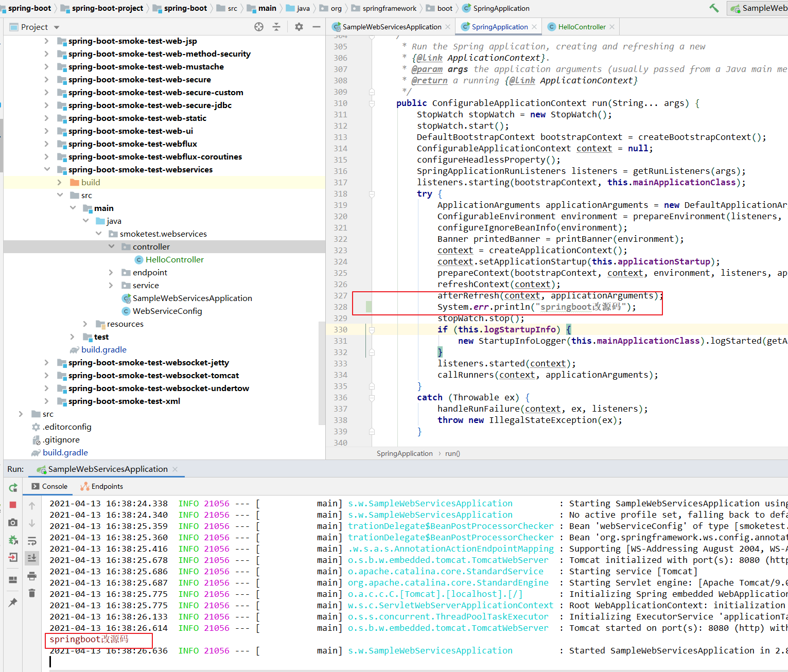Toggle scroll to end of console
This screenshot has height=672, width=788.
32,558
